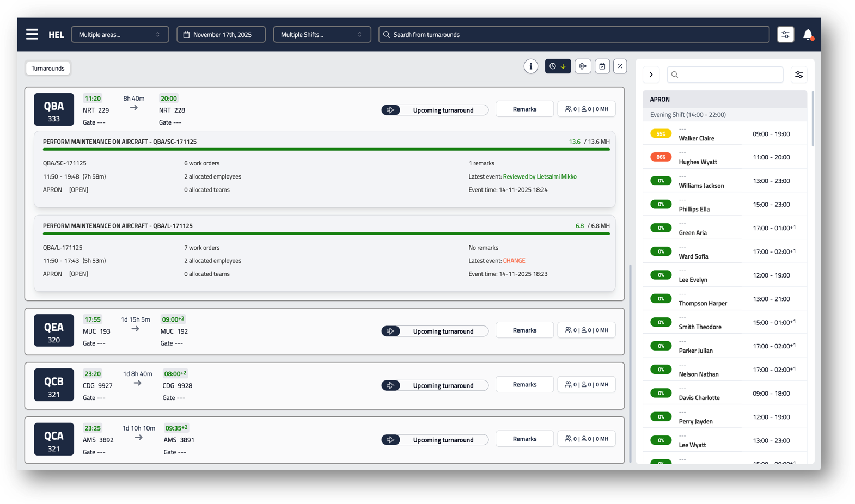Image resolution: width=855 pixels, height=504 pixels.
Task: Open employee panel filter settings
Action: 799,75
